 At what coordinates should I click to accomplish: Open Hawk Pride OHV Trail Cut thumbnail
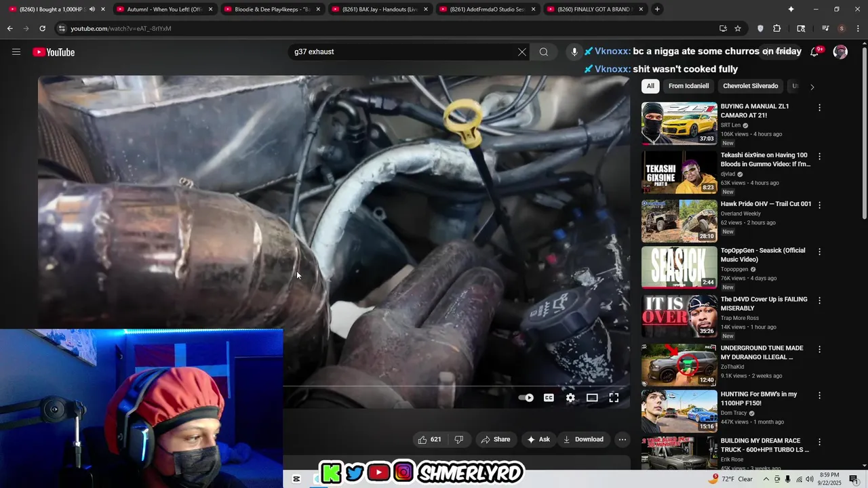point(679,221)
